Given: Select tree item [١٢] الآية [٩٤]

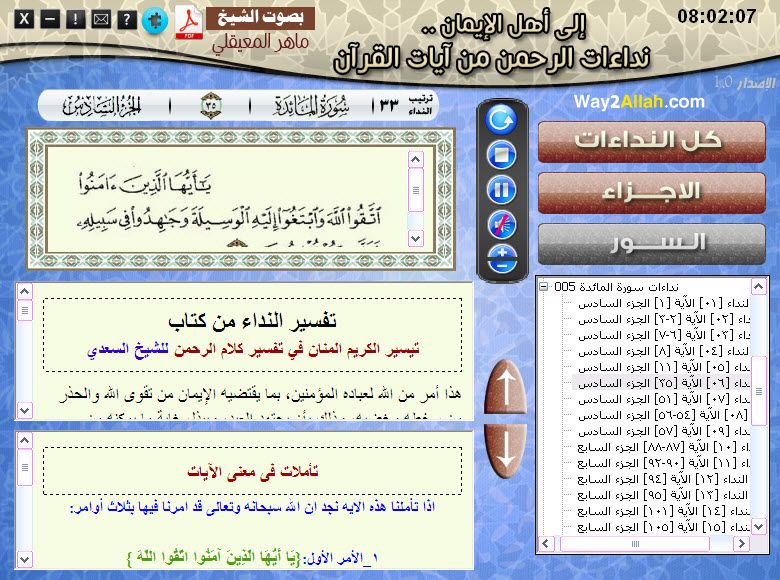Looking at the screenshot, I should click(663, 479).
